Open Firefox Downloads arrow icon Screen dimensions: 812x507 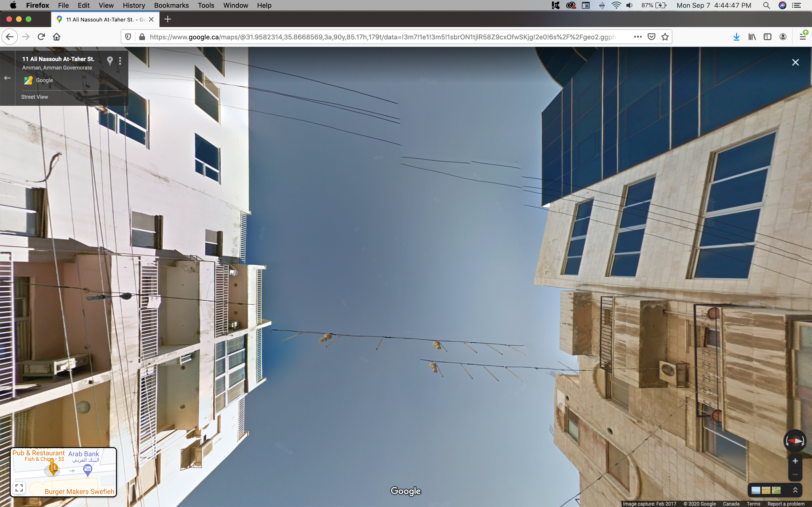click(x=737, y=37)
